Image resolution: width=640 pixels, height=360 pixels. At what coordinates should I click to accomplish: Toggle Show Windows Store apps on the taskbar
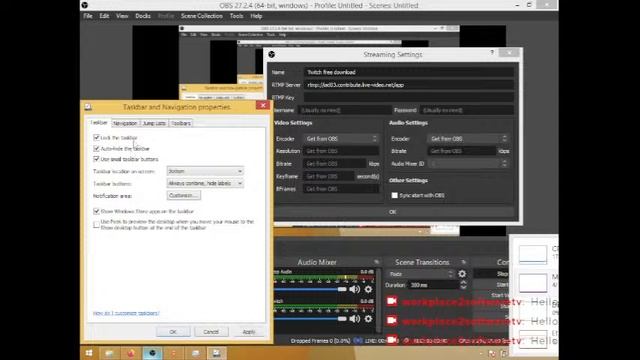point(96,211)
